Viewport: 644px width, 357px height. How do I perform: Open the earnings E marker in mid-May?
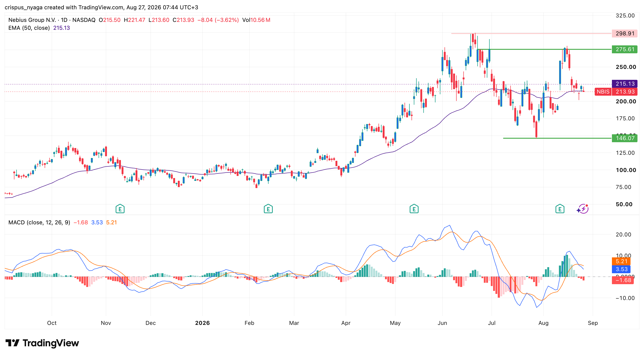pos(414,209)
